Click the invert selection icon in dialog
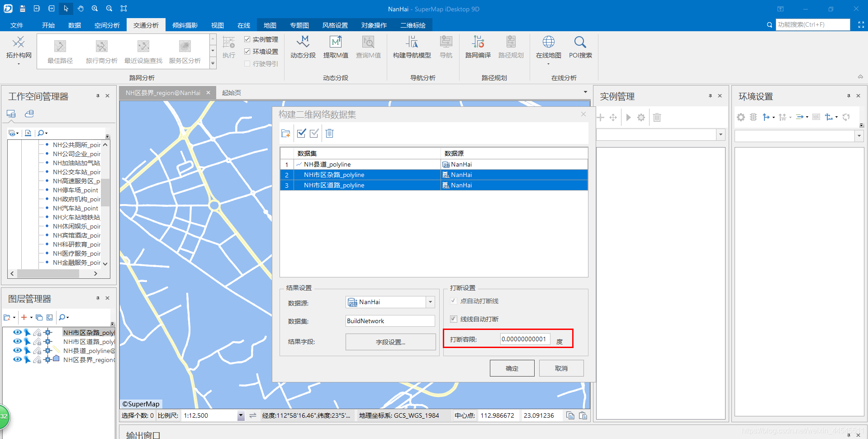 314,133
